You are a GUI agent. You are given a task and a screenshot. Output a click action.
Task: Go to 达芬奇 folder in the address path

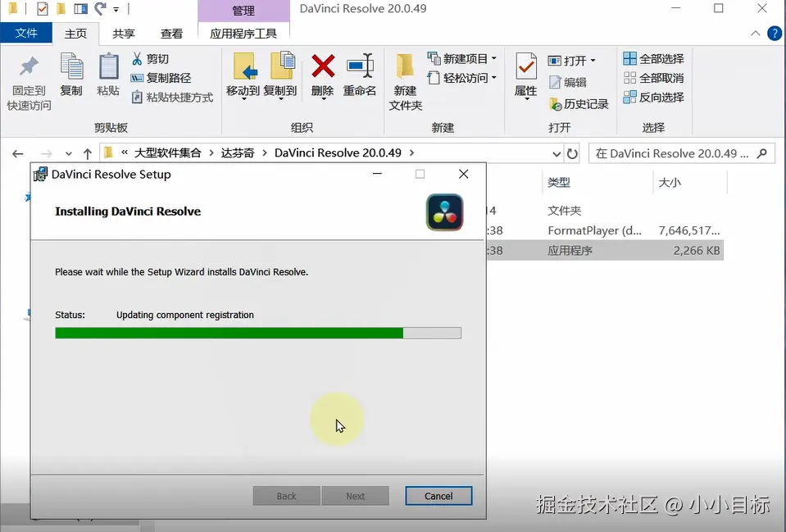pos(238,152)
